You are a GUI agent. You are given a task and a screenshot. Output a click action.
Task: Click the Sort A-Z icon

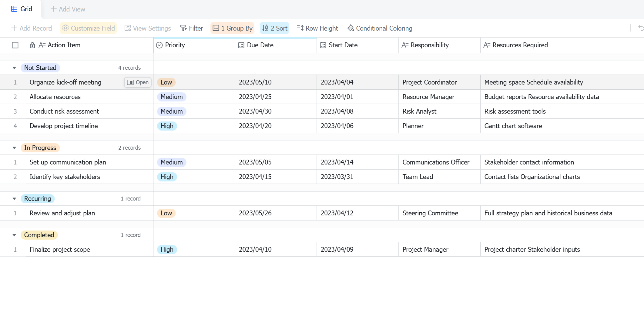265,28
